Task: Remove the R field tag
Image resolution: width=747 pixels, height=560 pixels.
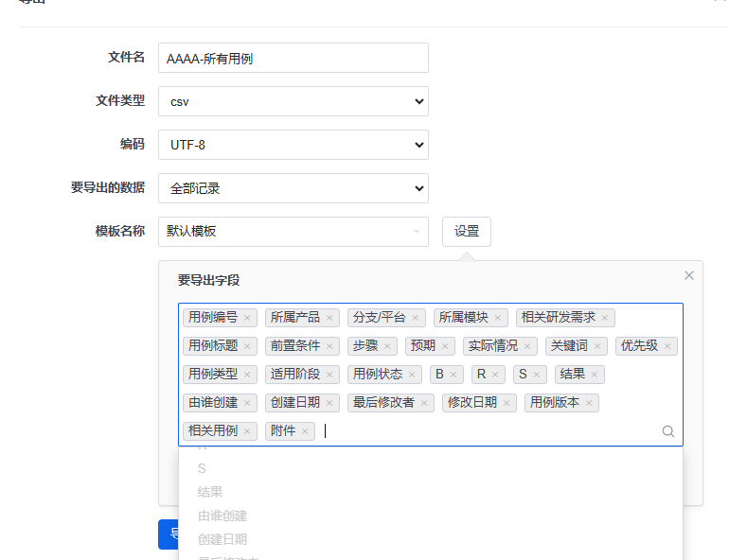Action: [495, 375]
